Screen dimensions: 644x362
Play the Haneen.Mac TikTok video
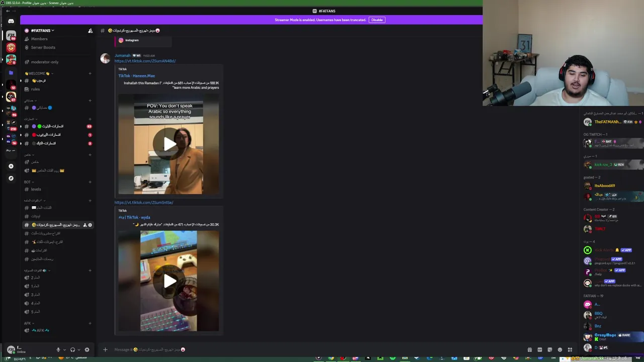[x=169, y=144]
